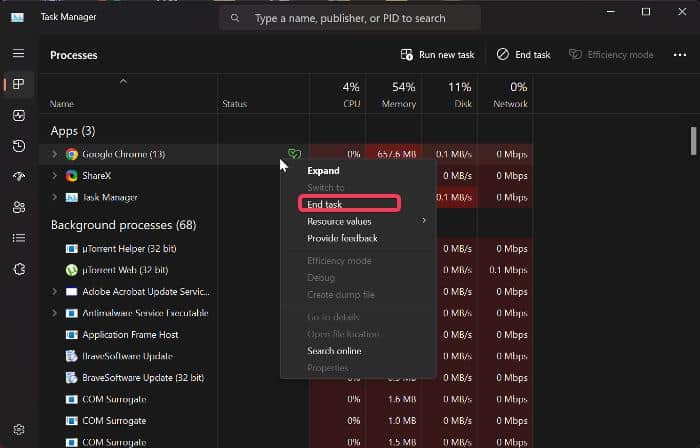
Task: Click the Chrome efficiency mode leaf icon
Action: (294, 154)
